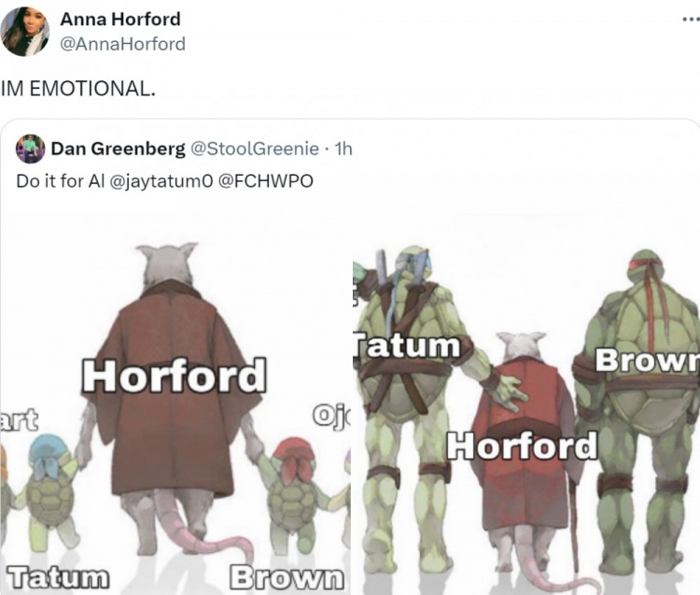Open the @FCHWPO mention
The image size is (700, 595).
coord(266,181)
